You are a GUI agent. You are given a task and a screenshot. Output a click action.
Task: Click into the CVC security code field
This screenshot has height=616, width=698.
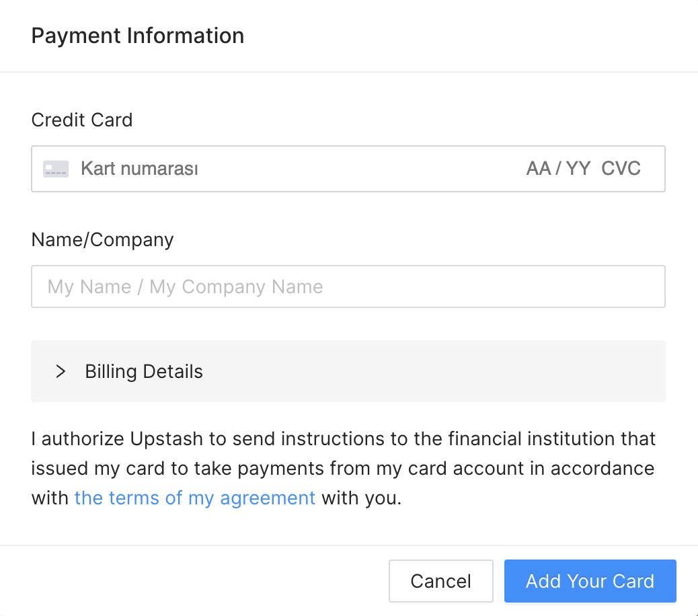(621, 169)
